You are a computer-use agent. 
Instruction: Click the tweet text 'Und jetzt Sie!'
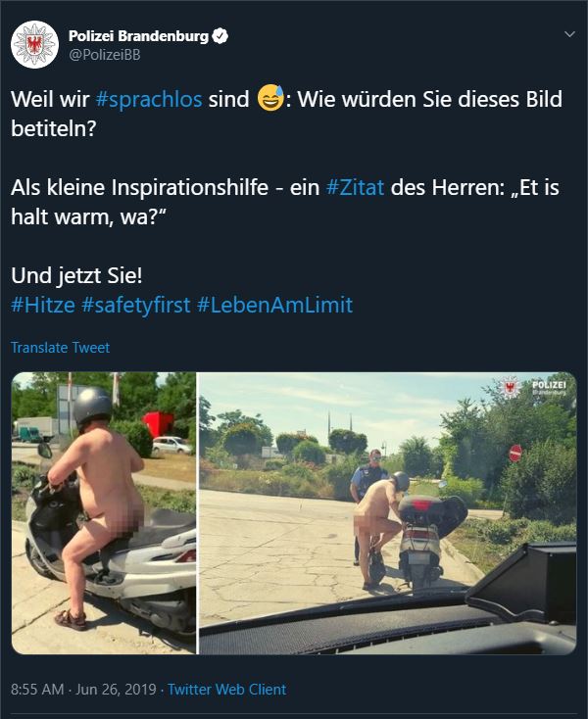coord(76,275)
